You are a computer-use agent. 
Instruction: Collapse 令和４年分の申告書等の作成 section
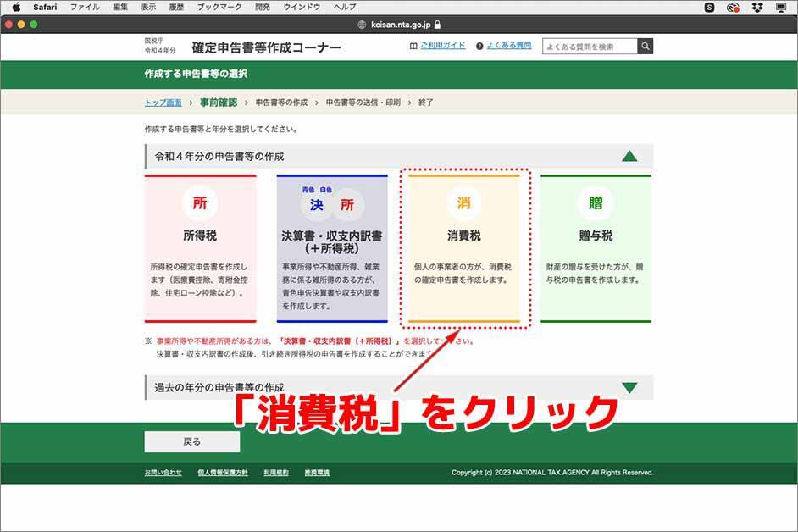click(399, 156)
